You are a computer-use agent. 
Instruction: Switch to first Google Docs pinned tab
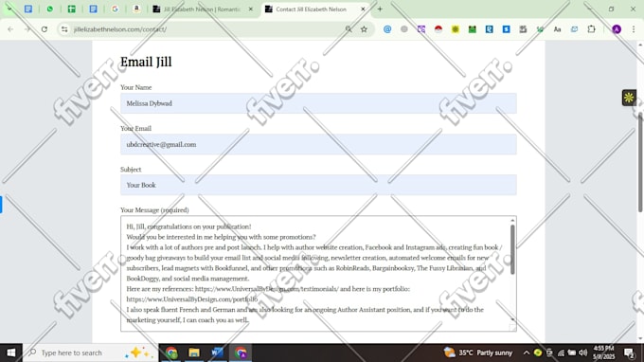point(28,9)
